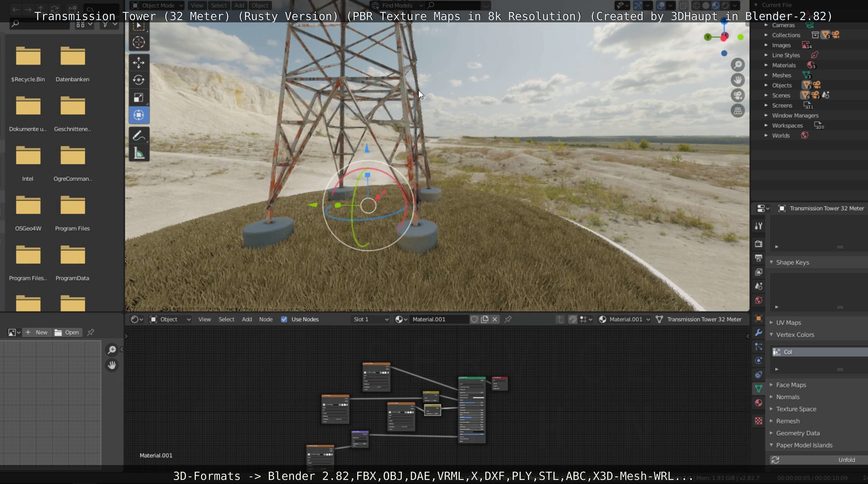
Task: Open the Material properties tab
Action: tap(759, 403)
